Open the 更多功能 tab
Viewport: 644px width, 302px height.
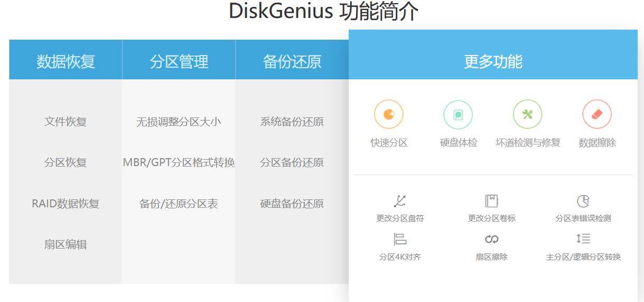pos(493,61)
